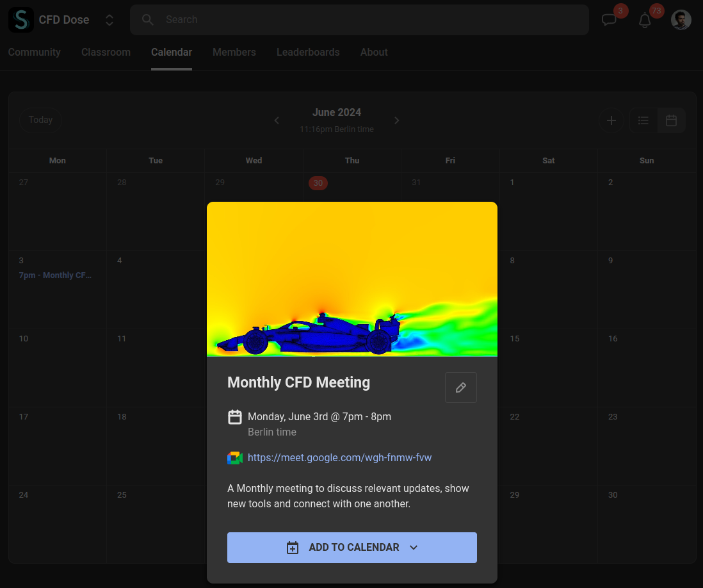Switch to calendar grid view
The height and width of the screenshot is (588, 703).
pyautogui.click(x=671, y=120)
